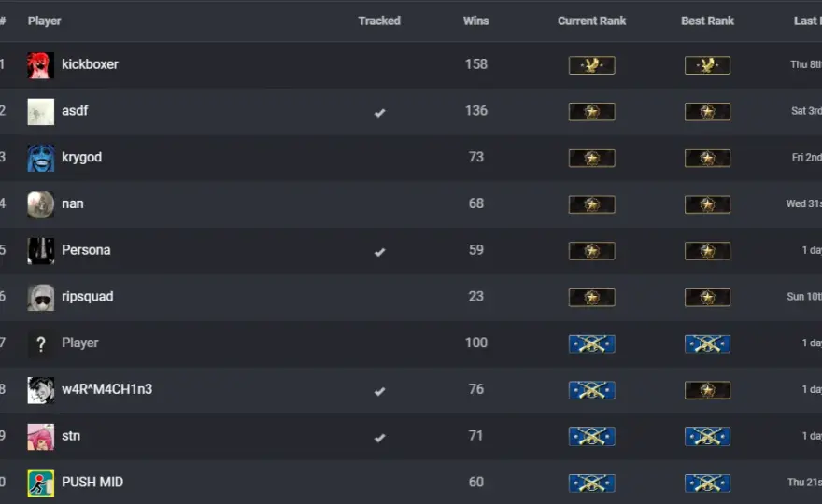Toggle tracked checkmark for asdf
The image size is (822, 504).
[x=379, y=113]
